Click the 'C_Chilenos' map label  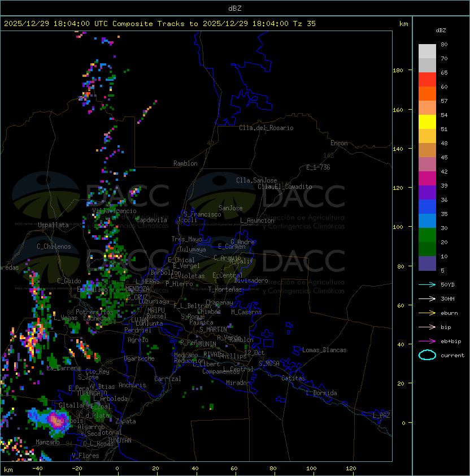pos(54,246)
